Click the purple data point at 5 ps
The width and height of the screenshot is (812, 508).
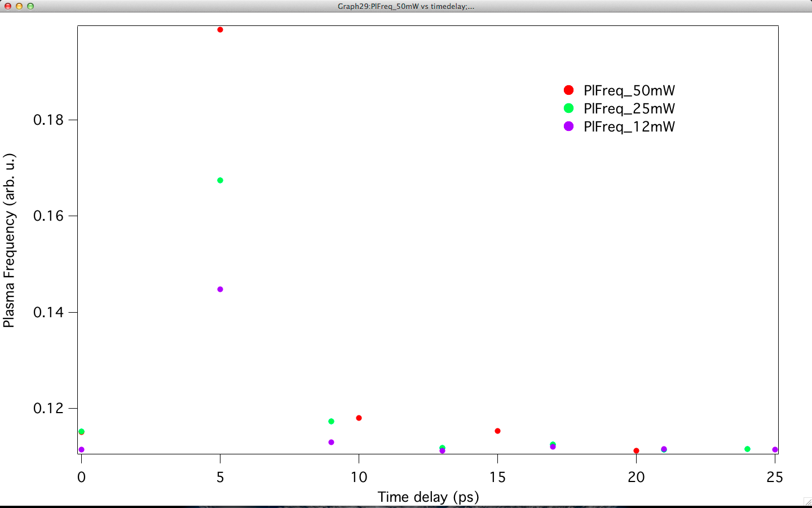[220, 288]
